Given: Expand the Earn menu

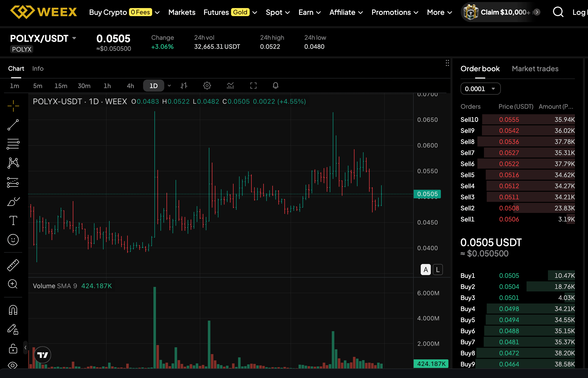Looking at the screenshot, I should 310,12.
